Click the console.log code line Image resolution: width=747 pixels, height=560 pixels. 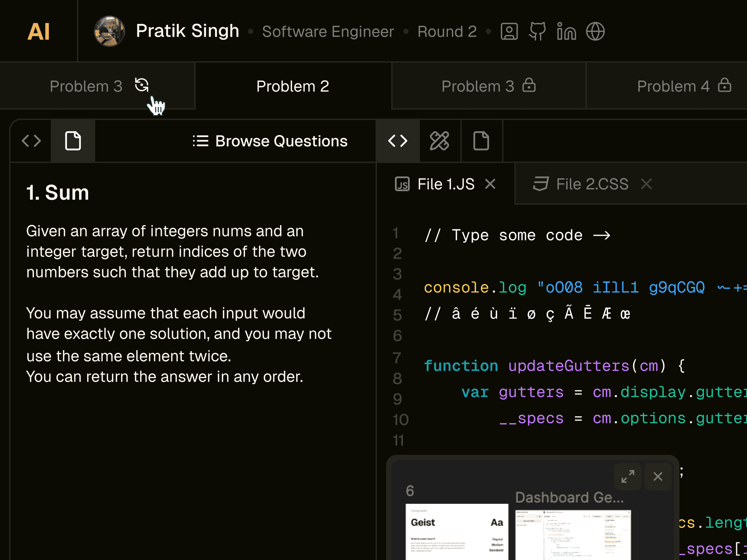click(585, 287)
